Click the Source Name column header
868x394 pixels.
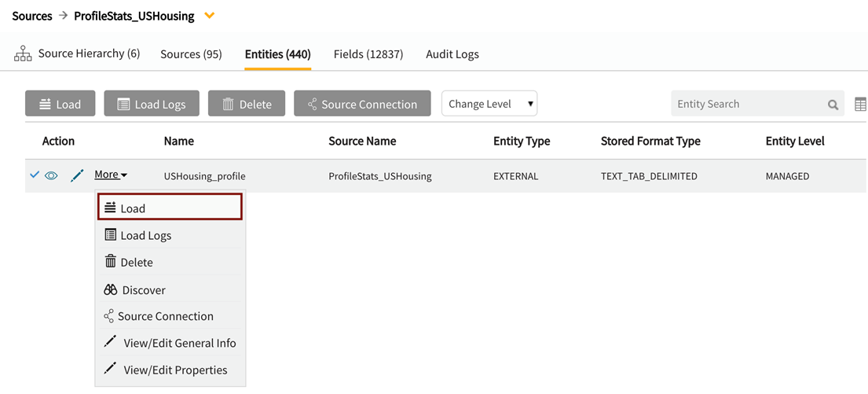[x=362, y=142]
